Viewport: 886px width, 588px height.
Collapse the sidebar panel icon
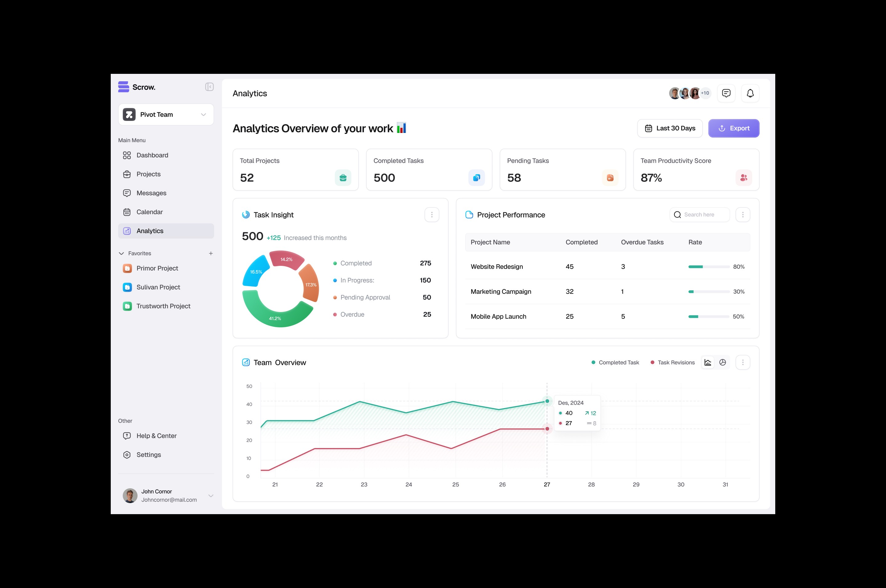click(x=209, y=87)
